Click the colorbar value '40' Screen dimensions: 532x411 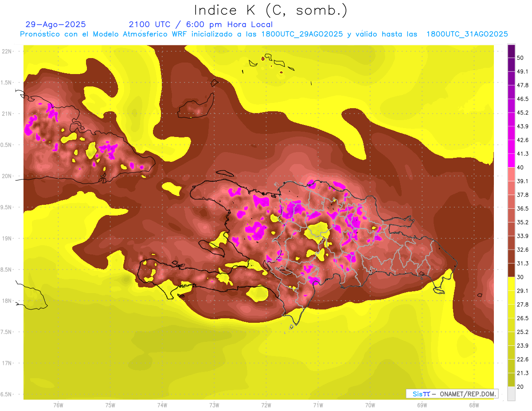[x=521, y=167]
